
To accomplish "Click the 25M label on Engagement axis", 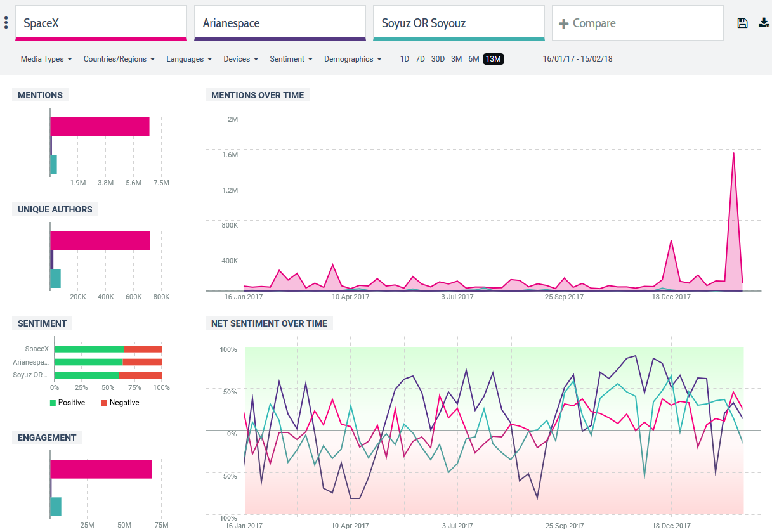I will [88, 526].
